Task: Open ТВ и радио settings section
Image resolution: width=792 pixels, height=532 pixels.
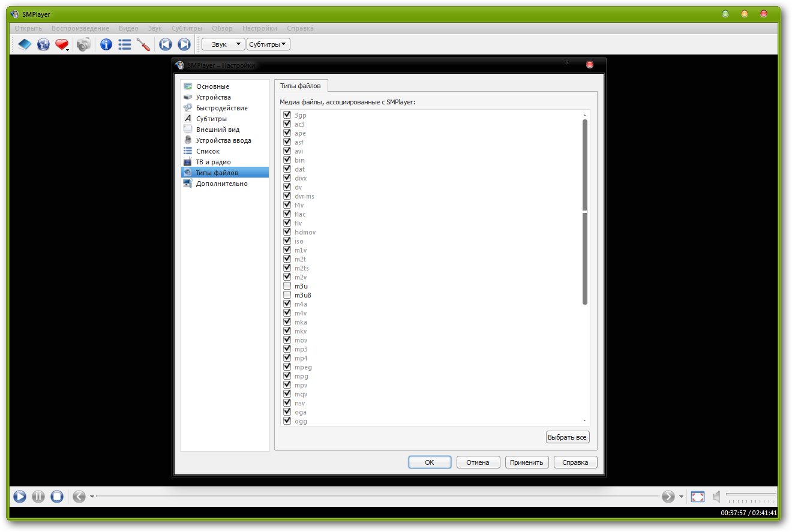Action: [x=225, y=162]
